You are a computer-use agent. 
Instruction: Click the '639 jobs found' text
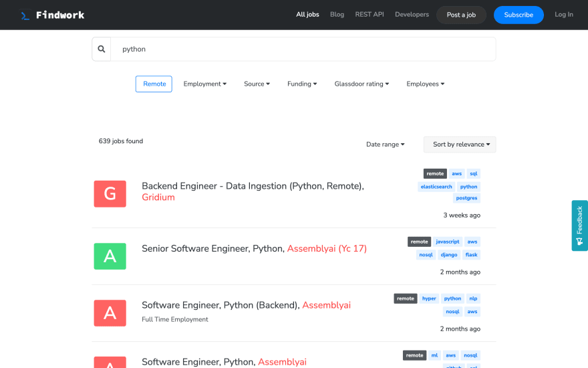(121, 141)
